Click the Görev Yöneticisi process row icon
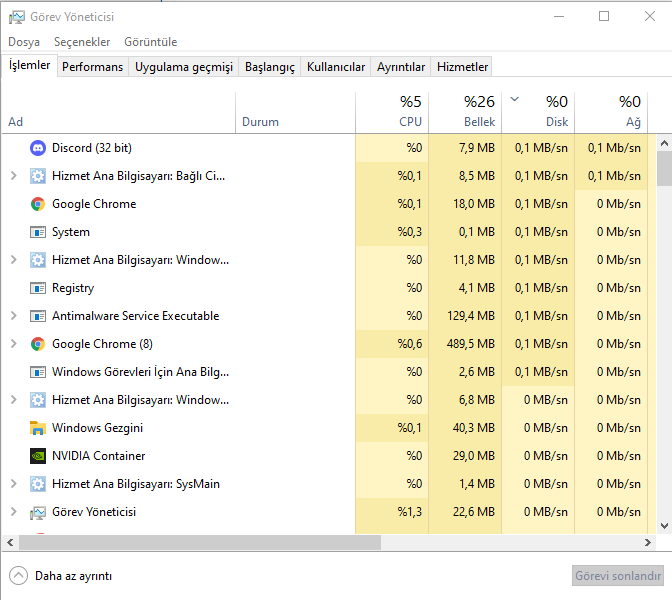This screenshot has height=600, width=672. coord(38,512)
